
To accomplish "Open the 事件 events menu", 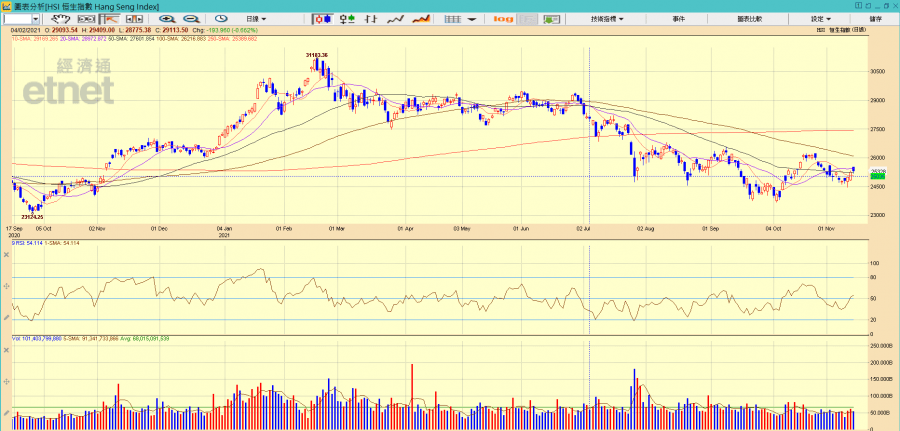I will pos(679,19).
